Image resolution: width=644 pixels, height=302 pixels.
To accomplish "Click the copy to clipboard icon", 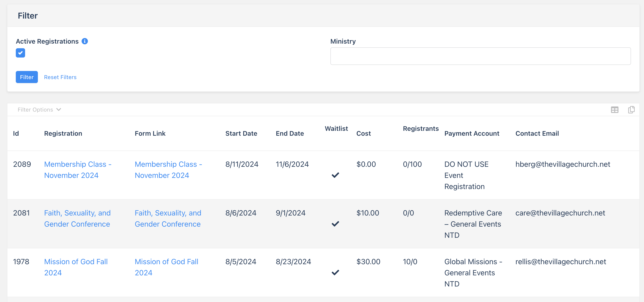I will click(631, 109).
